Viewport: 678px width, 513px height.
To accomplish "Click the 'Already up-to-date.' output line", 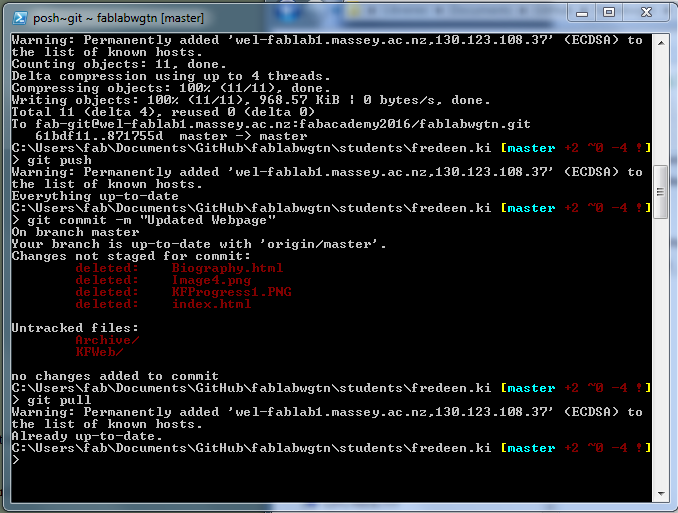I will [x=87, y=436].
